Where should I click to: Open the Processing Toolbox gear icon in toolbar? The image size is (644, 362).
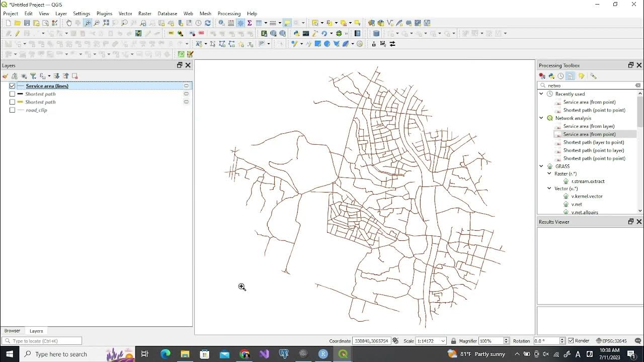(x=240, y=23)
